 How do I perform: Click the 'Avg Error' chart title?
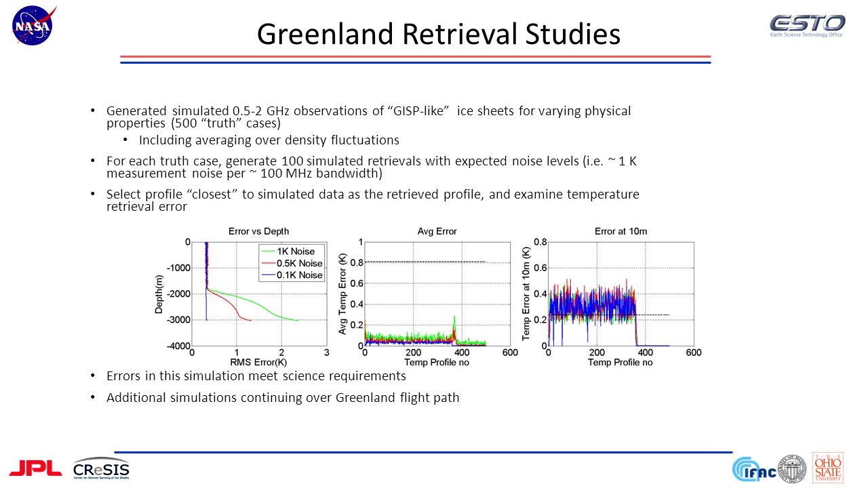pyautogui.click(x=437, y=231)
